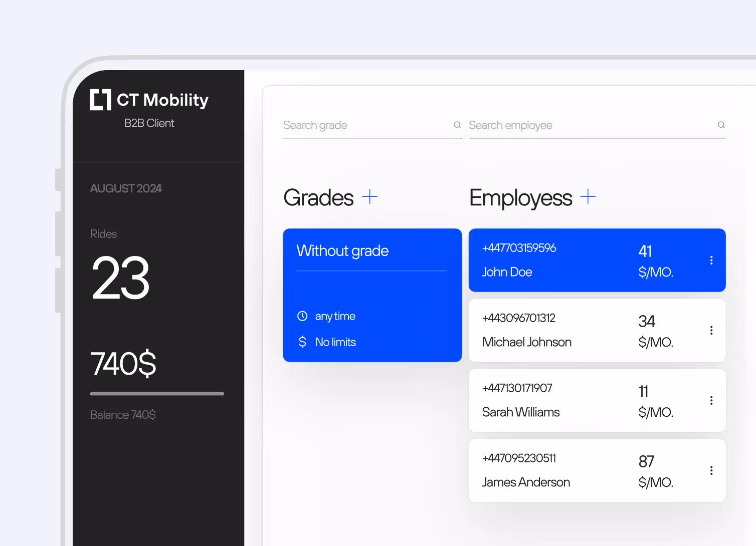The width and height of the screenshot is (756, 546).
Task: Select the Without grade card
Action: [x=372, y=295]
